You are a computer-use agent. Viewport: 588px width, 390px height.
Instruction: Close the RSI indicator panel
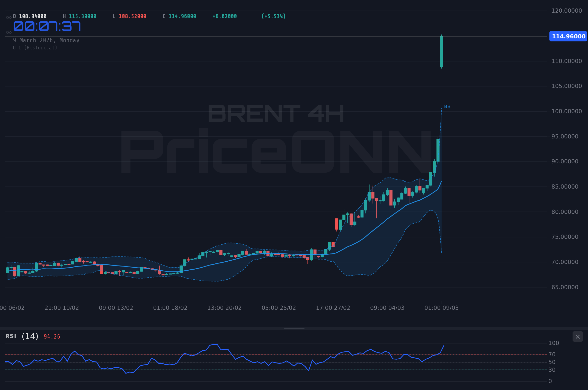point(577,337)
